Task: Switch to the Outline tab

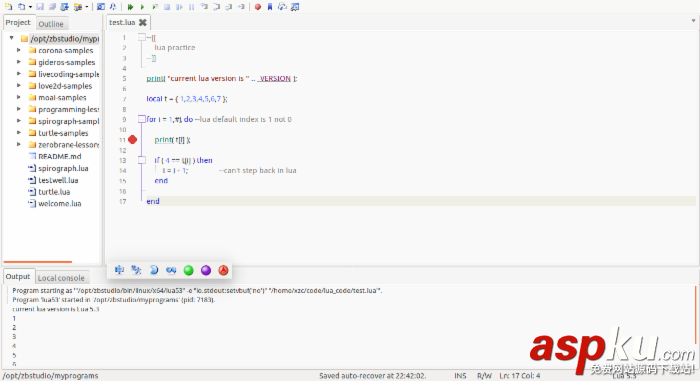Action: click(x=51, y=24)
